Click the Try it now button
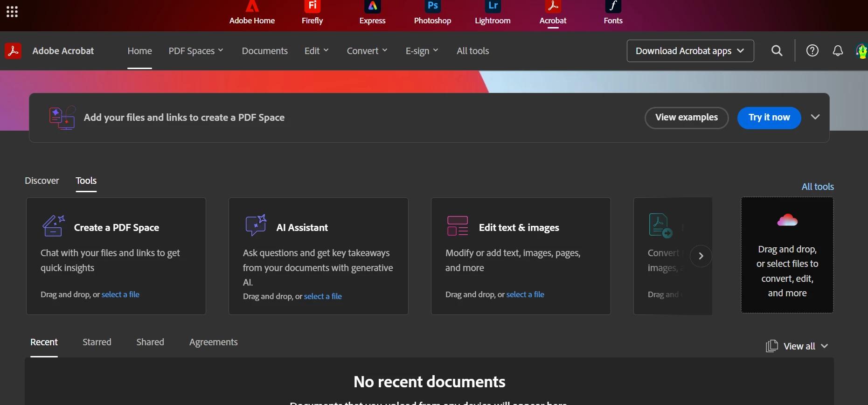This screenshot has width=868, height=405. pyautogui.click(x=769, y=118)
